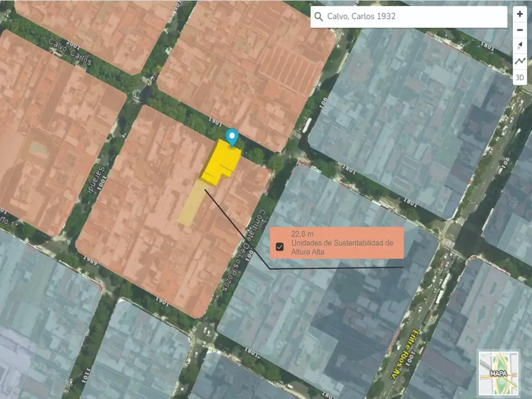Switch to 3D view
532x399 pixels.
pyautogui.click(x=520, y=77)
